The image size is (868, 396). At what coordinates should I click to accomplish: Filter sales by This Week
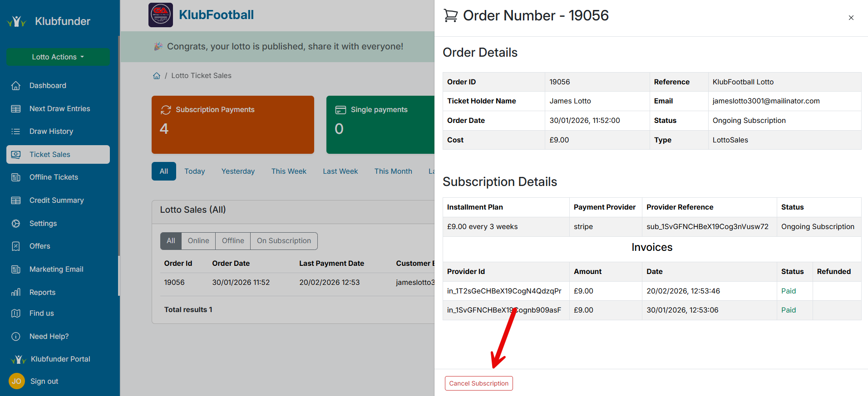pos(289,171)
